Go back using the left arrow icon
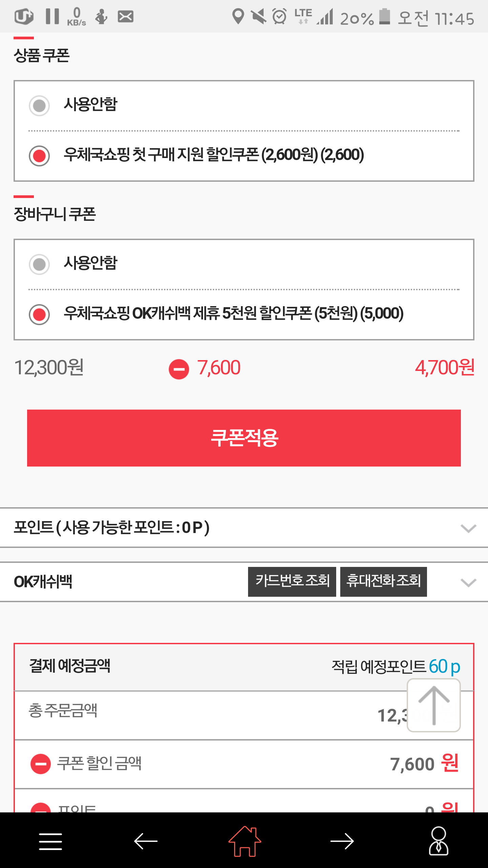 click(x=146, y=841)
